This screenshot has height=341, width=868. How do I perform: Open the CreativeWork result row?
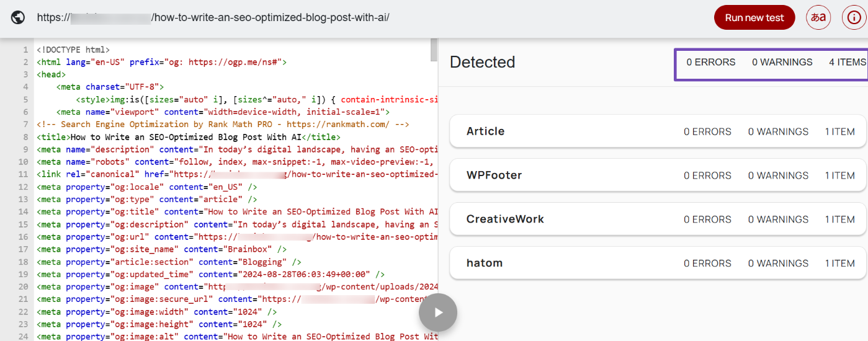(656, 219)
